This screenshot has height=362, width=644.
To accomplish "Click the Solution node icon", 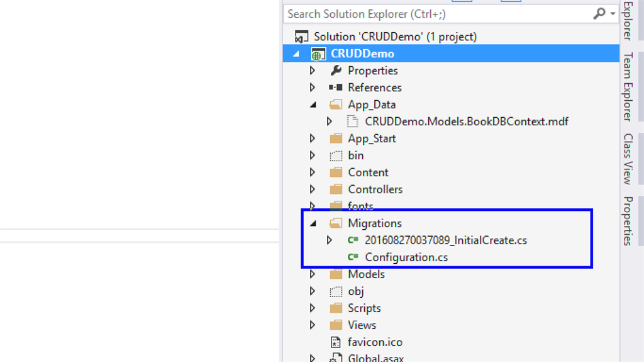I will pos(301,37).
